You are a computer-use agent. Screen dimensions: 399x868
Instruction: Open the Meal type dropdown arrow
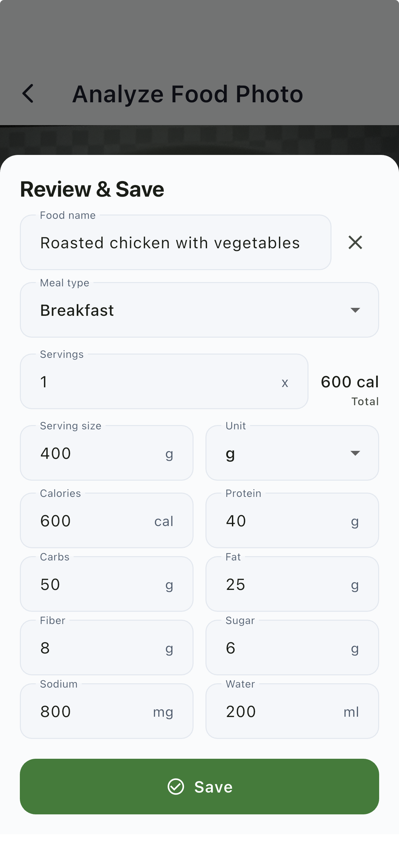[x=355, y=310]
